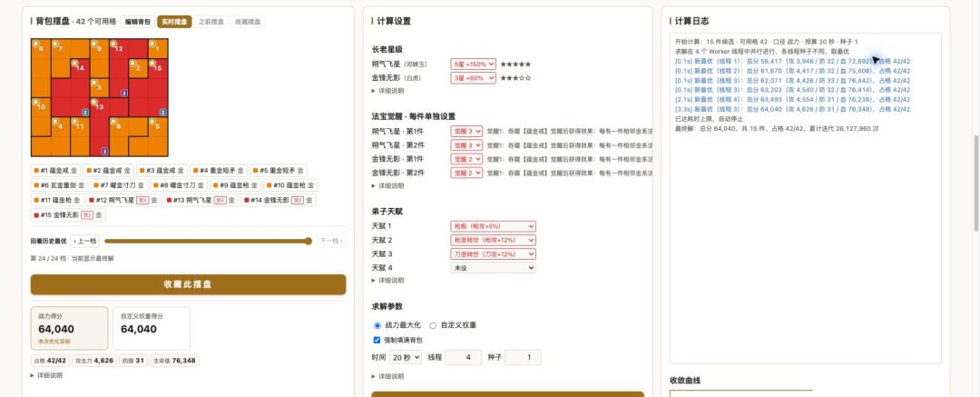Open awakening dropdown for 朔气飞星·第1件
980x397 pixels.
467,131
